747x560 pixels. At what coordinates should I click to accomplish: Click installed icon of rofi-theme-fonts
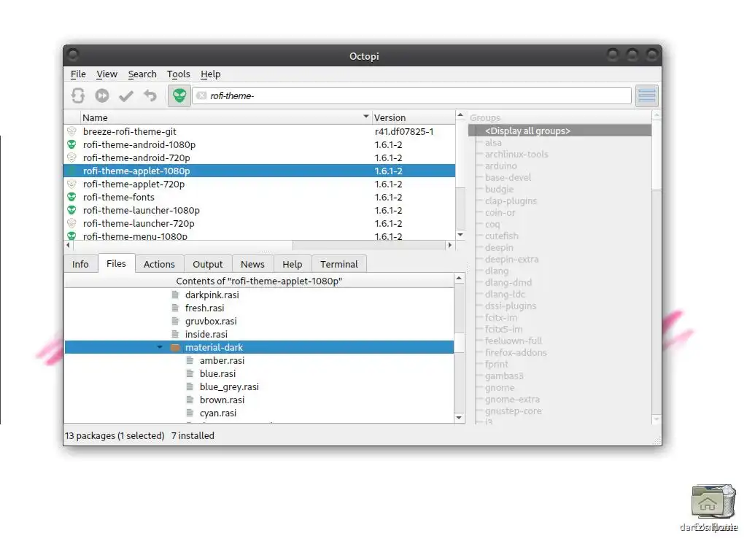click(x=71, y=197)
